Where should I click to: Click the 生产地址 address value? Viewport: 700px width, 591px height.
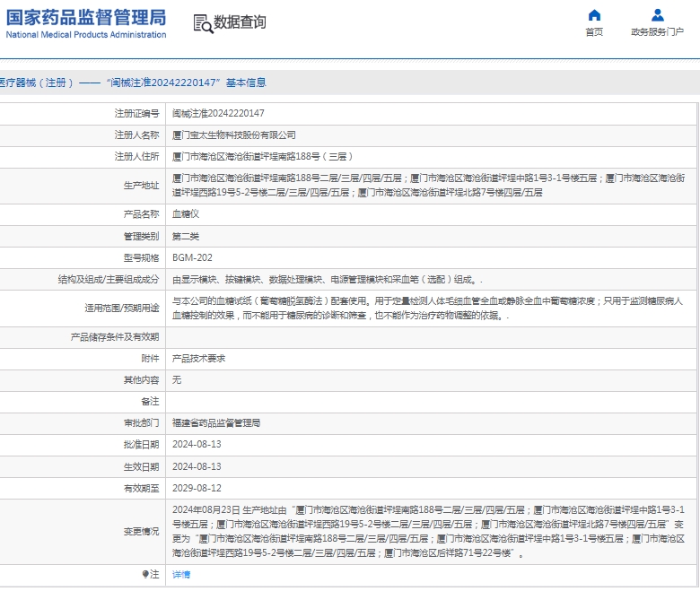[x=429, y=186]
